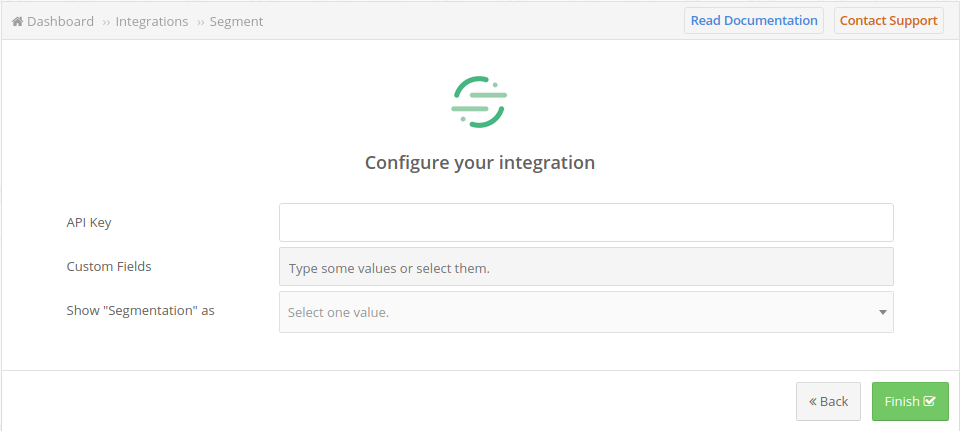
Task: Go to Dashboard via breadcrumb text
Action: click(60, 21)
